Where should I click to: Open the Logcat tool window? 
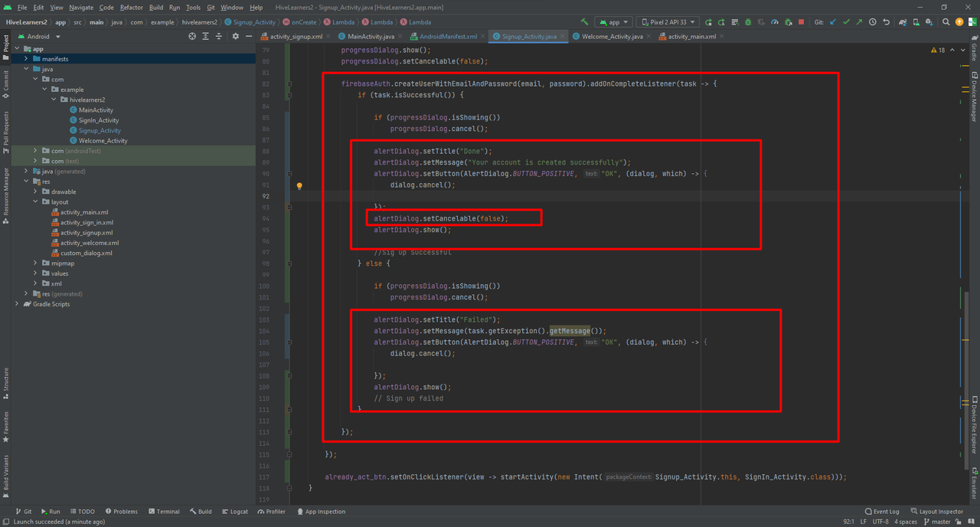tap(234, 512)
